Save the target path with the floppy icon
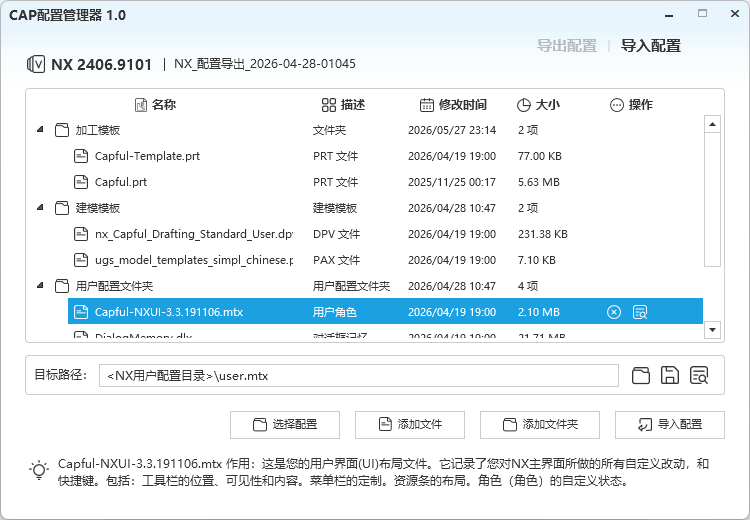Image resolution: width=750 pixels, height=520 pixels. 670,376
